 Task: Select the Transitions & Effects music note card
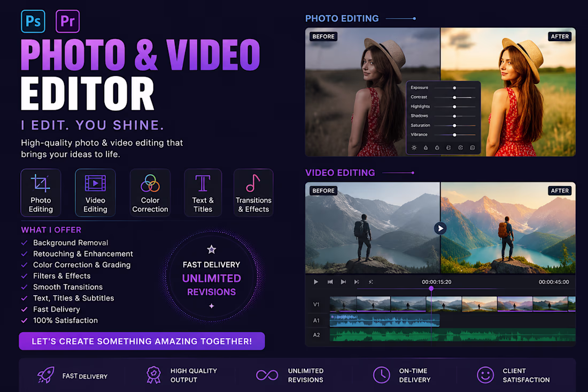[x=253, y=193]
